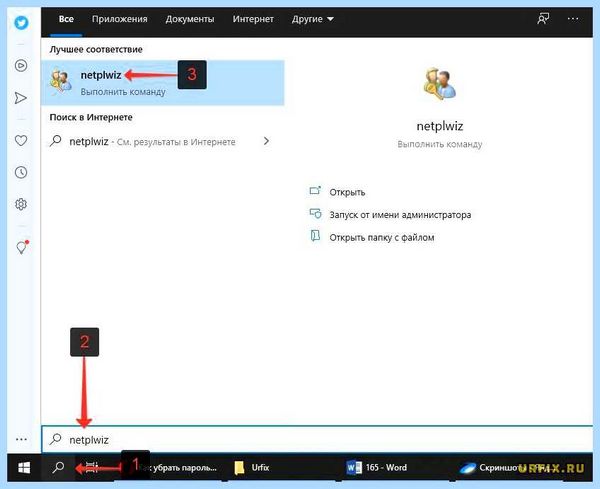This screenshot has height=489, width=600.
Task: Expand the Другие dropdown
Action: [313, 19]
